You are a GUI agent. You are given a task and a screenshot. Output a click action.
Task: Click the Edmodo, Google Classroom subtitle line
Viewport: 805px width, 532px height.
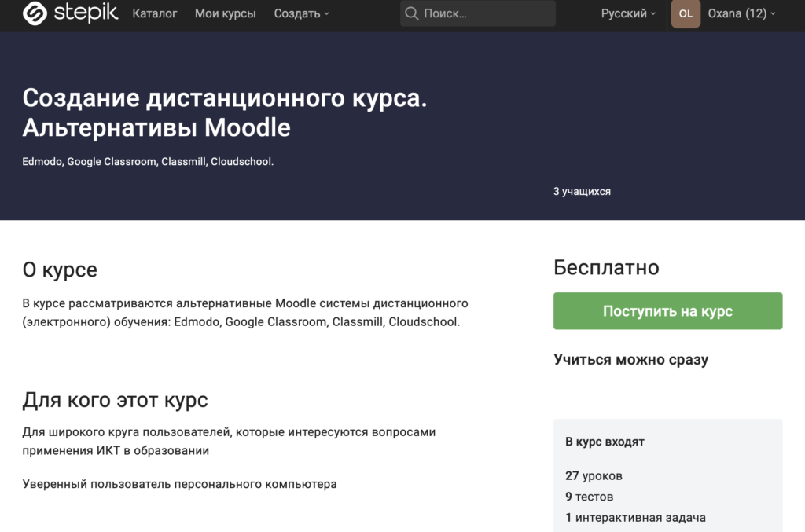click(148, 162)
